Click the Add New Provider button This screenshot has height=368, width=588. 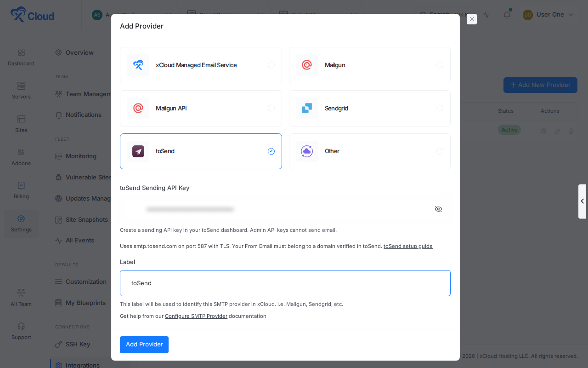(x=540, y=85)
